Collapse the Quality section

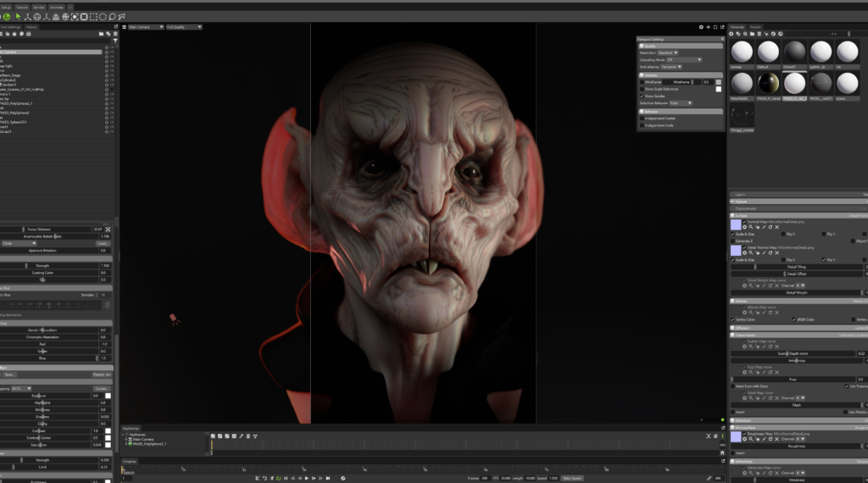coord(681,46)
